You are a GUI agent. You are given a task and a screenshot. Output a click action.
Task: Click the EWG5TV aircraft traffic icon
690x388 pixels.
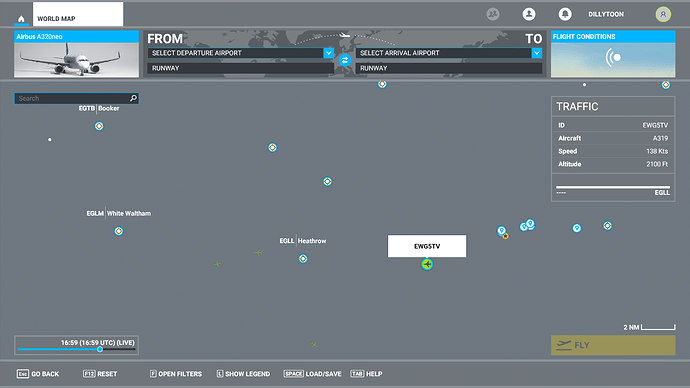pos(427,264)
